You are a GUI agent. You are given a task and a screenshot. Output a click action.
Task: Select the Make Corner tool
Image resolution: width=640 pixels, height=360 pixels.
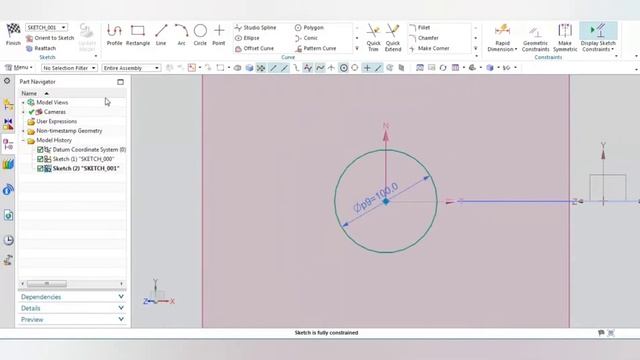pos(429,49)
